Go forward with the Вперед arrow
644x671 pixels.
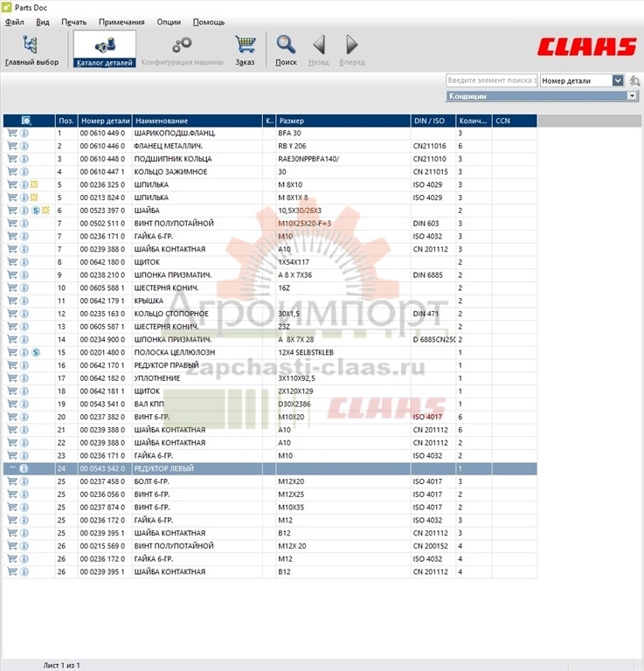[352, 51]
